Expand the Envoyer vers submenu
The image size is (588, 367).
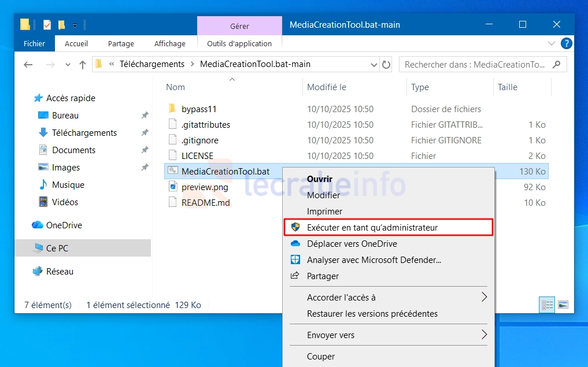point(484,335)
